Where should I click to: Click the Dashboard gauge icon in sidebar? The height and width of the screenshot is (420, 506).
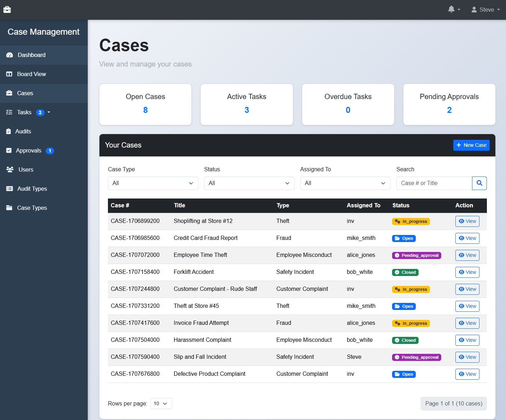[10, 55]
